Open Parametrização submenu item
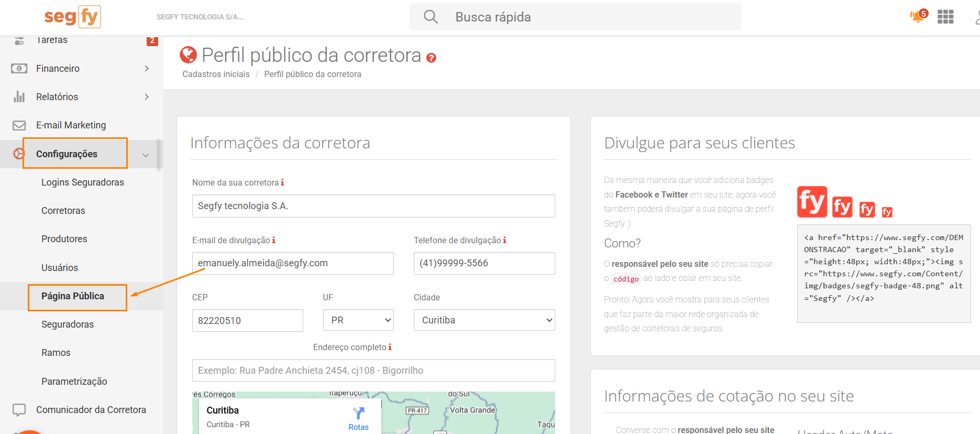Screen dimensions: 980x434 [74, 382]
